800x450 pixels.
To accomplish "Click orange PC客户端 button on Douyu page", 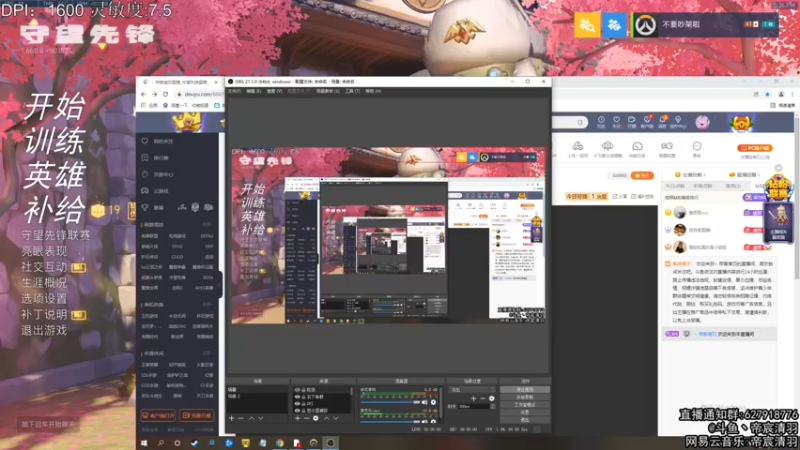I will [x=755, y=148].
